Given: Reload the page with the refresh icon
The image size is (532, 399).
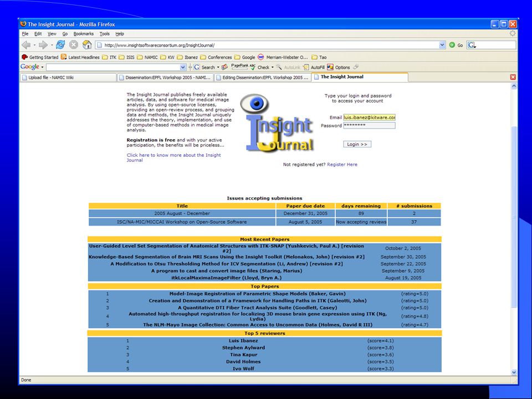Looking at the screenshot, I should [x=60, y=45].
